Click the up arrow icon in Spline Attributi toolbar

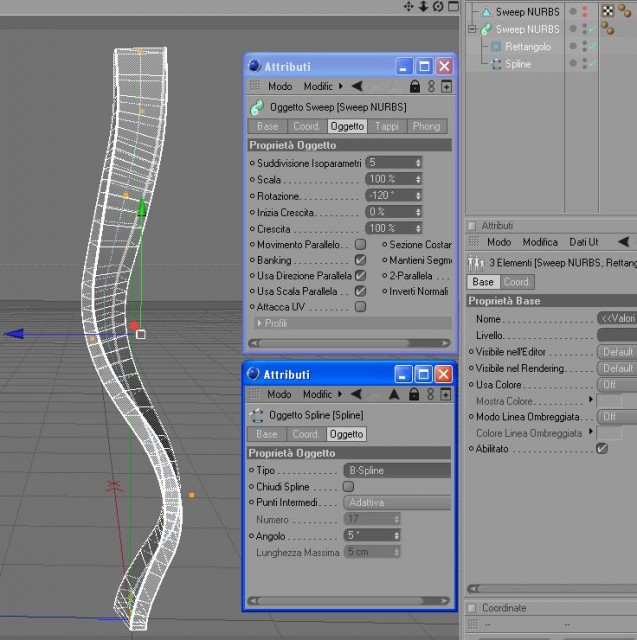[x=394, y=394]
